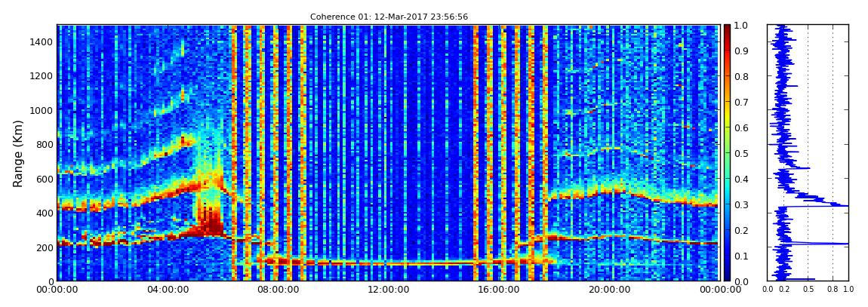Image resolution: width=868 pixels, height=307 pixels.
Task: Click the coherence colorbar gradient strip
Action: click(x=727, y=152)
